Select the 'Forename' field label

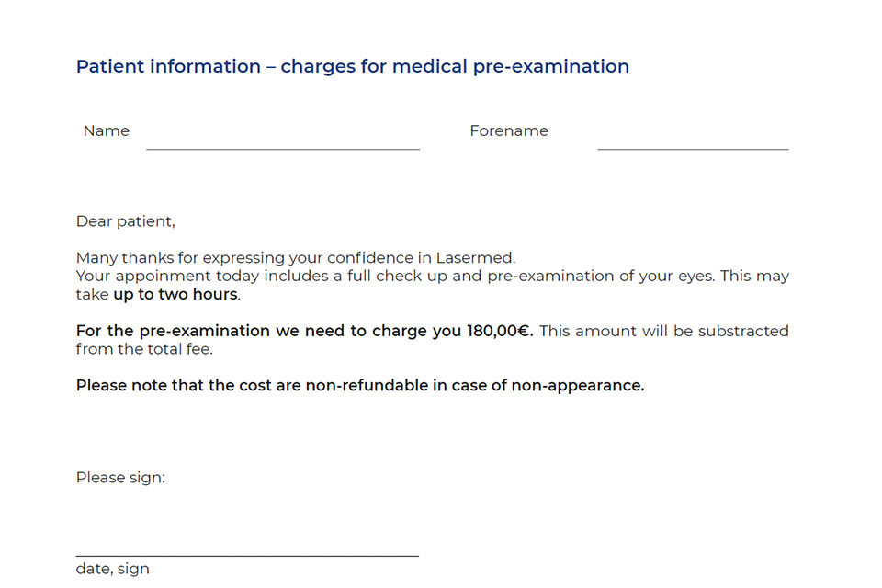point(509,130)
